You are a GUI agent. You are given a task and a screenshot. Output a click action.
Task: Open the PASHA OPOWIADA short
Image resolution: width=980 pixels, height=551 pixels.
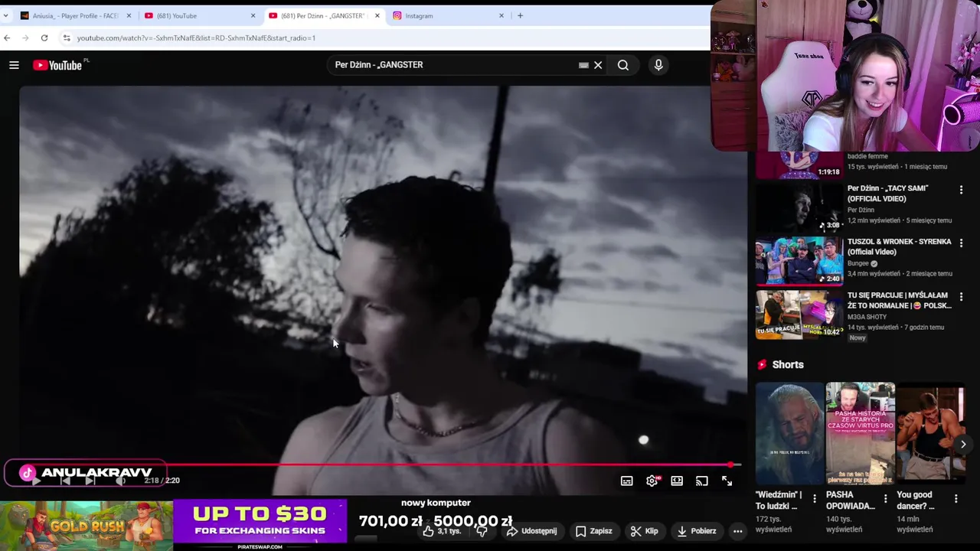click(860, 433)
